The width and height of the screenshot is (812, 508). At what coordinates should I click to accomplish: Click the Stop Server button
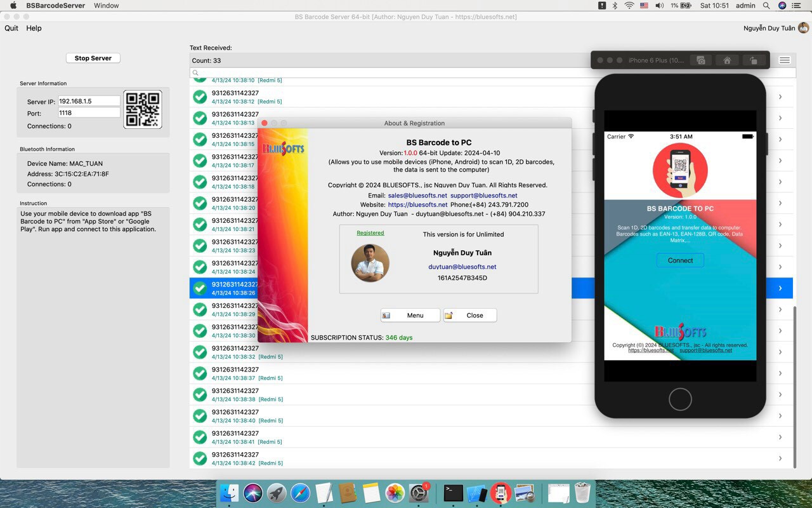(x=93, y=58)
